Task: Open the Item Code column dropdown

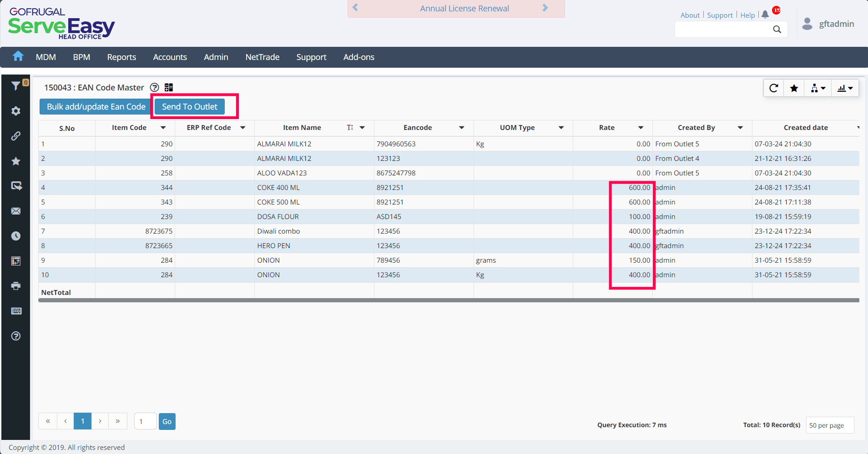Action: 163,128
